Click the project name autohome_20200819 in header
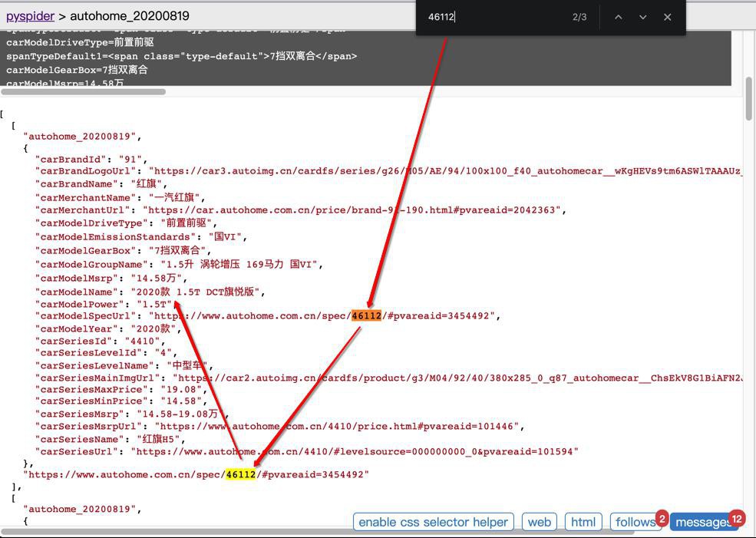756x538 pixels. (x=130, y=16)
